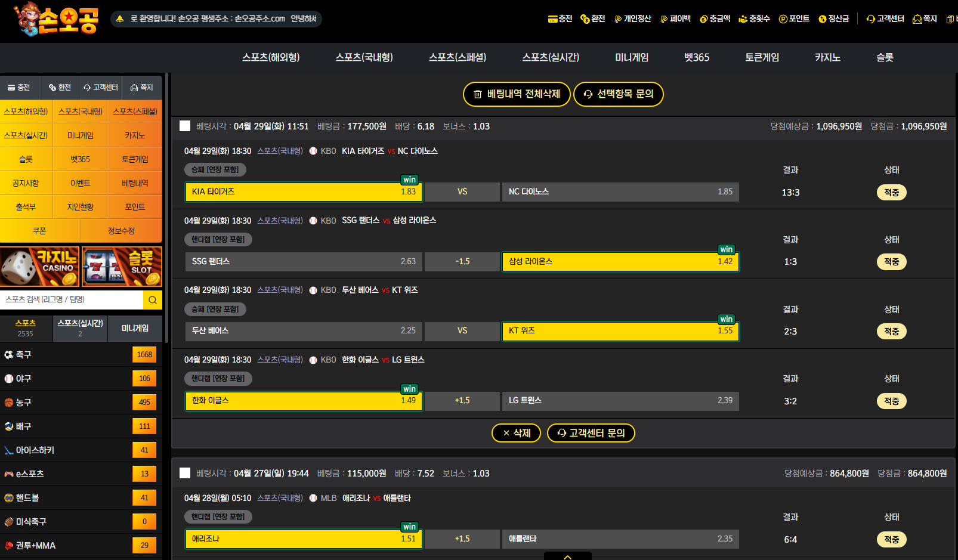Image resolution: width=958 pixels, height=560 pixels.
Task: Click 삼성 라이온스 1.42 bet selection
Action: (620, 262)
